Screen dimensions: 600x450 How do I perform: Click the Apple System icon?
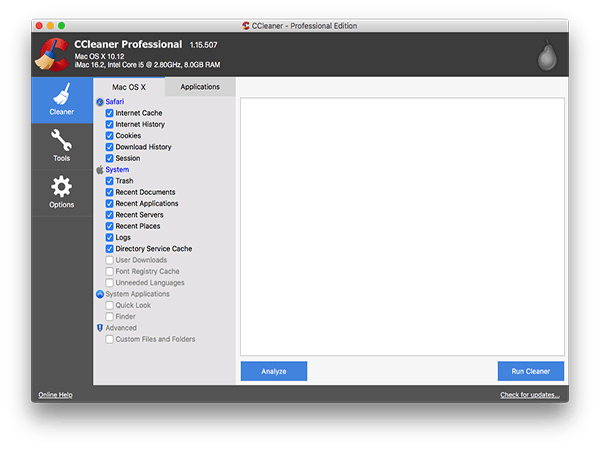click(100, 170)
